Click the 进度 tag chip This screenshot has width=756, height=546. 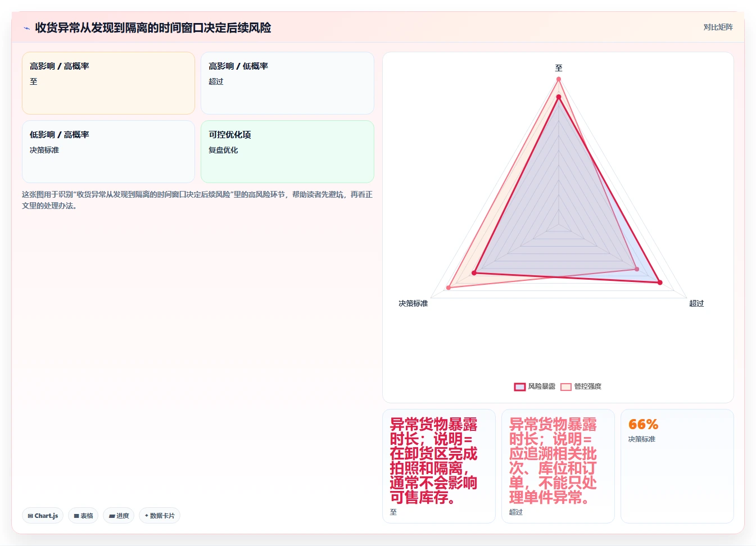coord(119,516)
